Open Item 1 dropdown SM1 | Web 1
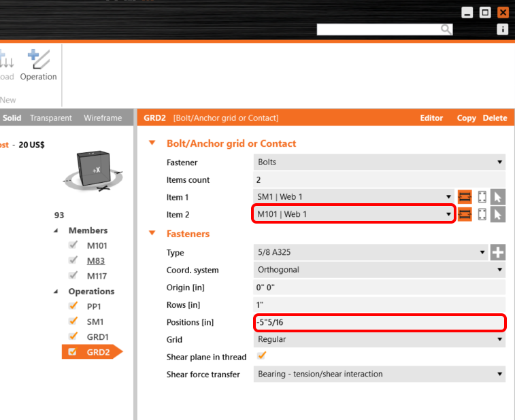Screen dimensions: 515x420 pyautogui.click(x=353, y=197)
